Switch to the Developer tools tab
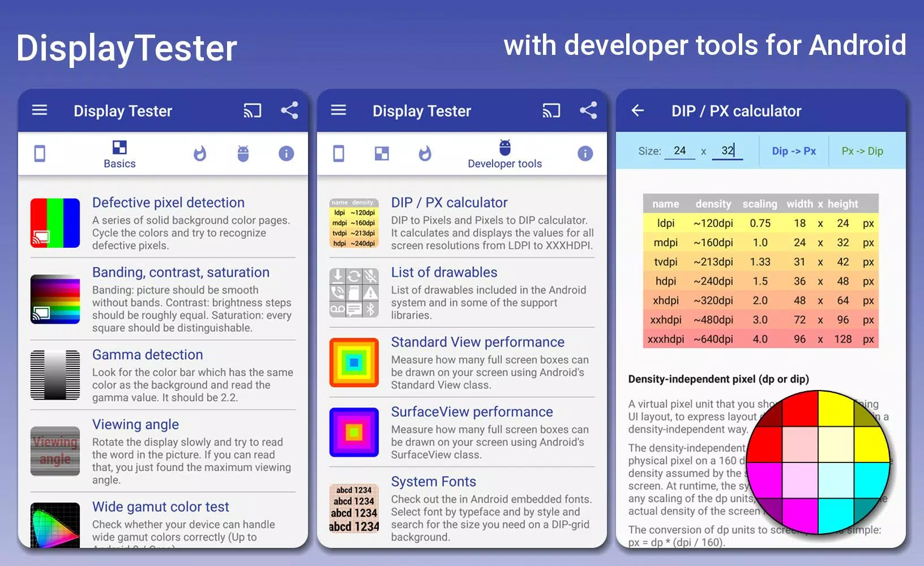 (504, 155)
